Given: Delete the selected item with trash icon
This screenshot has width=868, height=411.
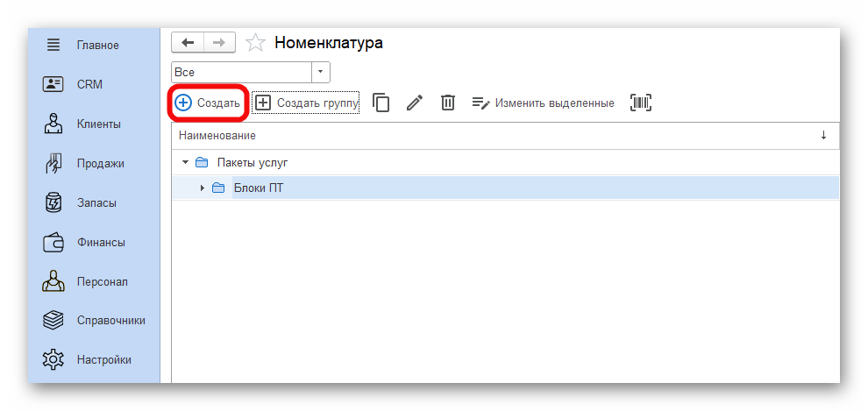Looking at the screenshot, I should tap(448, 103).
